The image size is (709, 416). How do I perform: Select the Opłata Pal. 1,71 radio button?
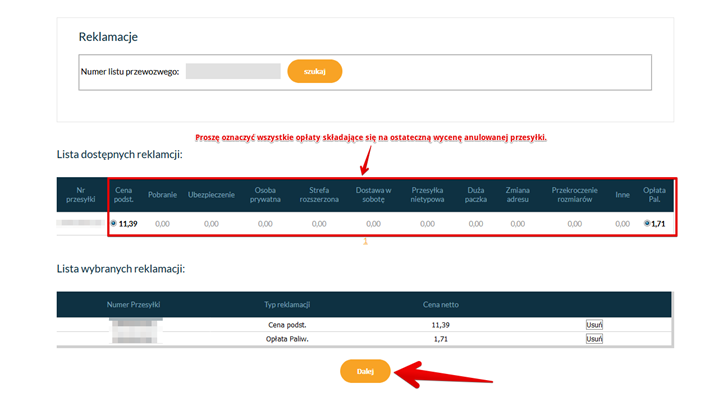pos(648,223)
